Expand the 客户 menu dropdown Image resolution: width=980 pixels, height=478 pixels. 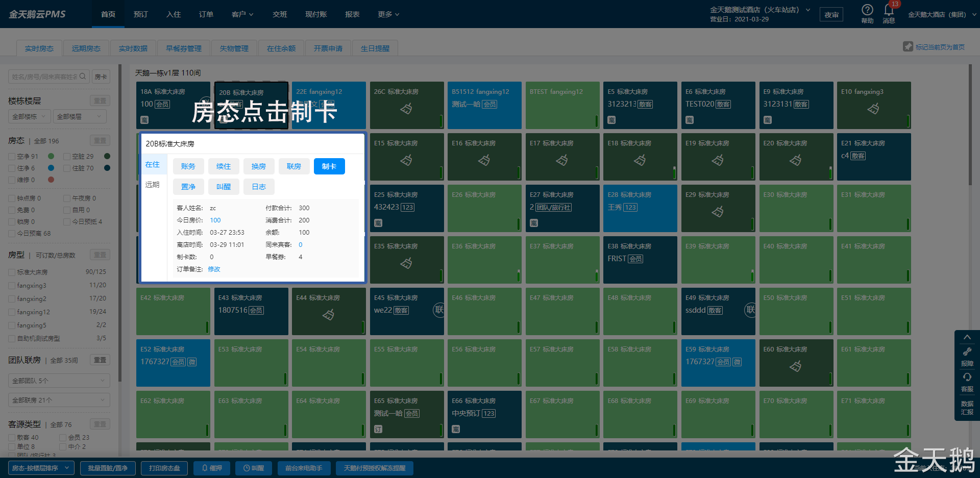point(242,14)
